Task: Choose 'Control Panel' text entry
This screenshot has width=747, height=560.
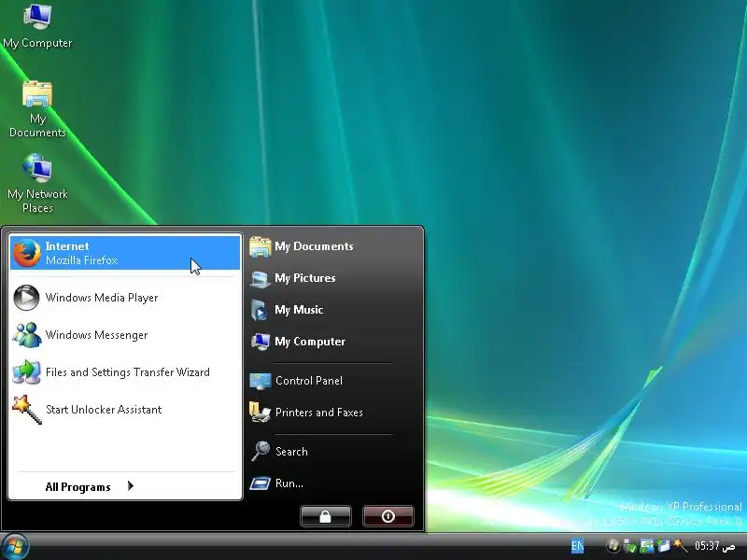Action: click(309, 381)
